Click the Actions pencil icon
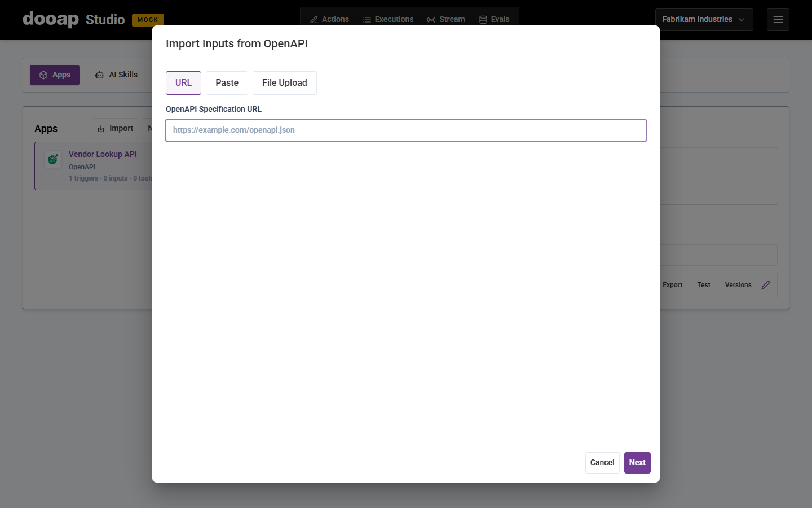This screenshot has width=812, height=508. click(x=314, y=20)
